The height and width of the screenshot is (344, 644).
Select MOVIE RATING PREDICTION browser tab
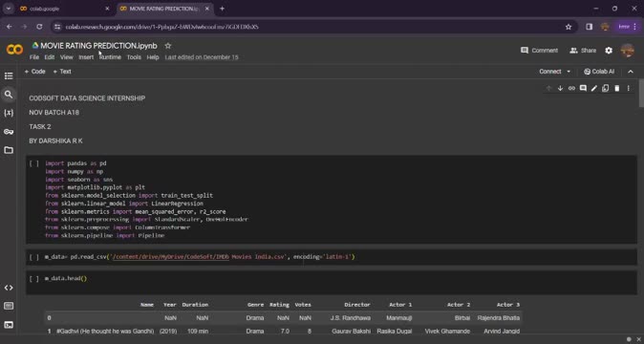(x=164, y=9)
